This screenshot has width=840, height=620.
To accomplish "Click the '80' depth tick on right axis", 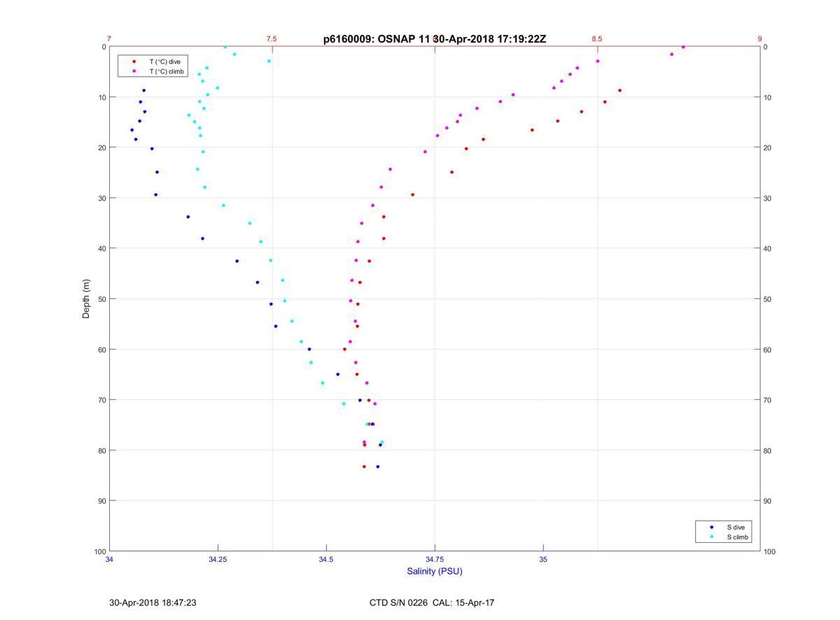I will pos(768,450).
